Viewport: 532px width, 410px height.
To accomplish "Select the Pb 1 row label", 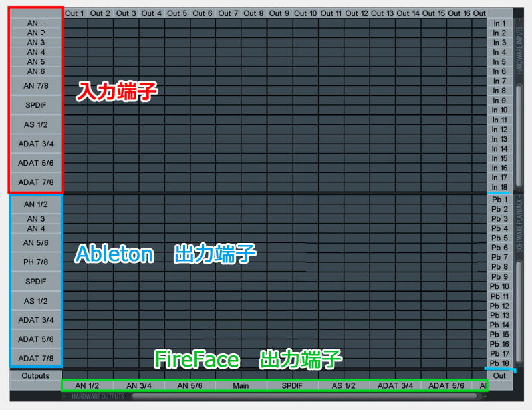I will pos(499,200).
